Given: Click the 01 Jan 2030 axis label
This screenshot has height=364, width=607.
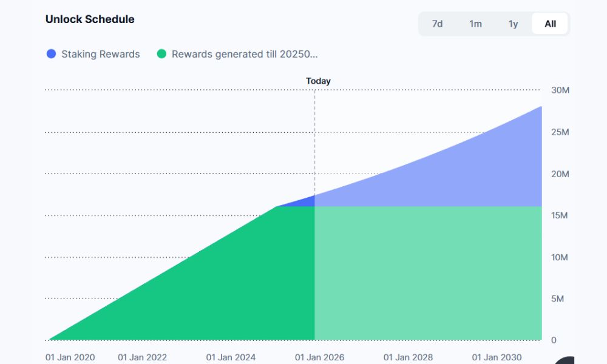Looking at the screenshot, I should [x=497, y=357].
